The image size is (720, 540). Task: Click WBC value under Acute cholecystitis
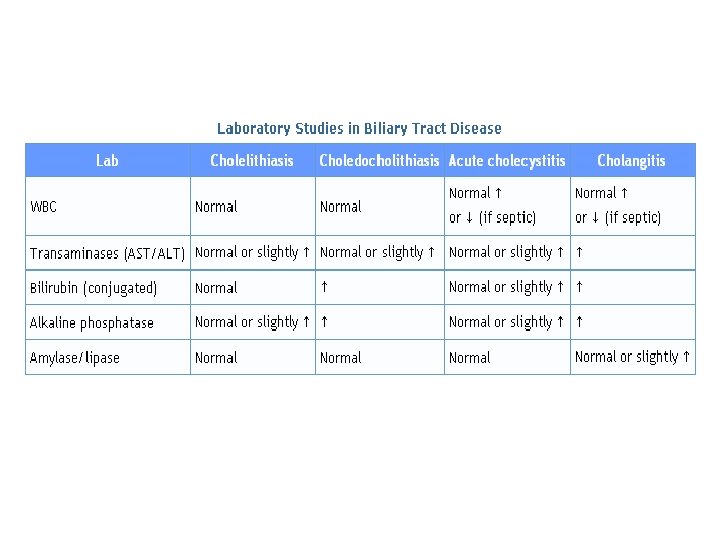tap(492, 205)
